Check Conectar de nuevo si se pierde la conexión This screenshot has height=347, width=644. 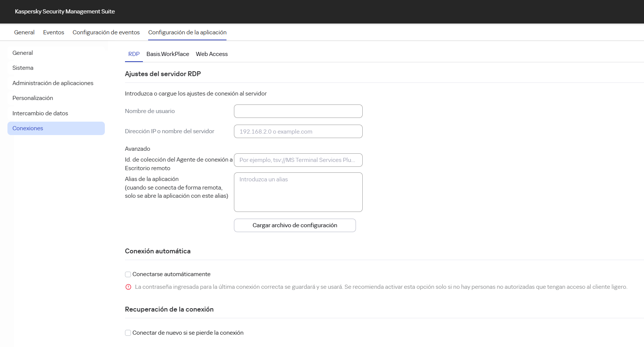click(x=128, y=332)
